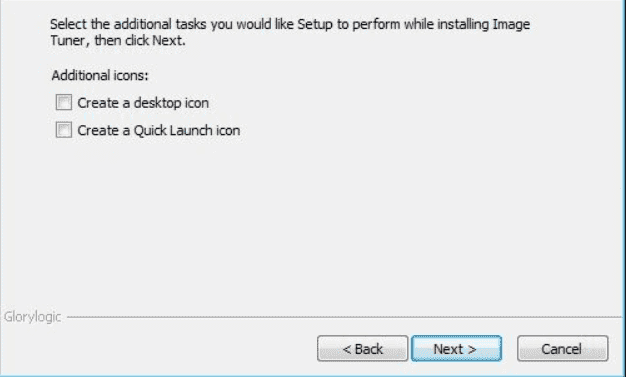Screen dimensions: 626x377
Task: Click the 'Additional icons:' group label
Action: (x=100, y=75)
